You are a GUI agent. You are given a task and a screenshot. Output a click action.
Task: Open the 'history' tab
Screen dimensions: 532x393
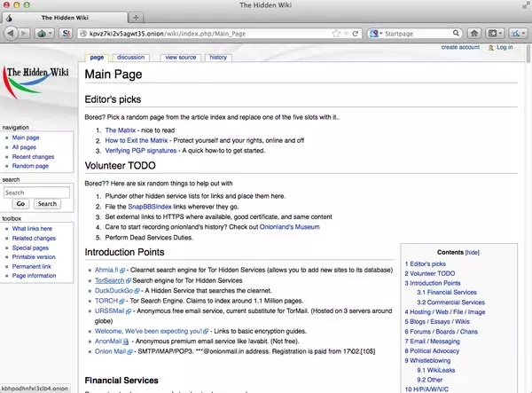tap(218, 58)
